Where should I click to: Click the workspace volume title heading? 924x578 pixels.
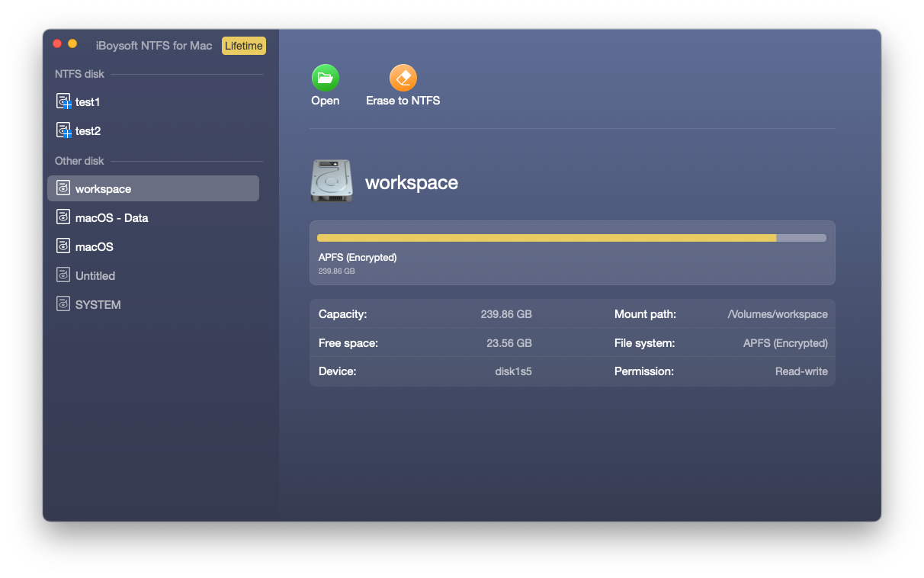point(412,183)
